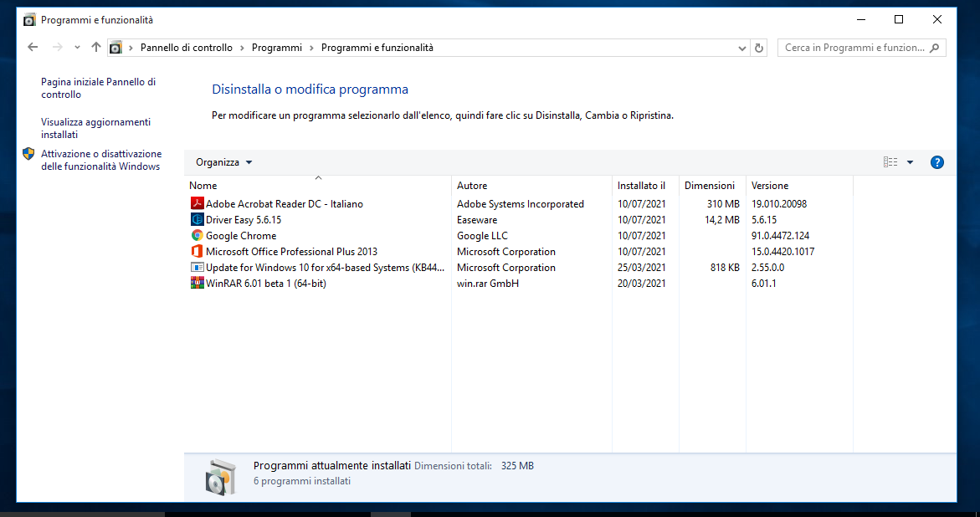
Task: Expand the chevron after Pannello di controllo
Action: coord(242,48)
